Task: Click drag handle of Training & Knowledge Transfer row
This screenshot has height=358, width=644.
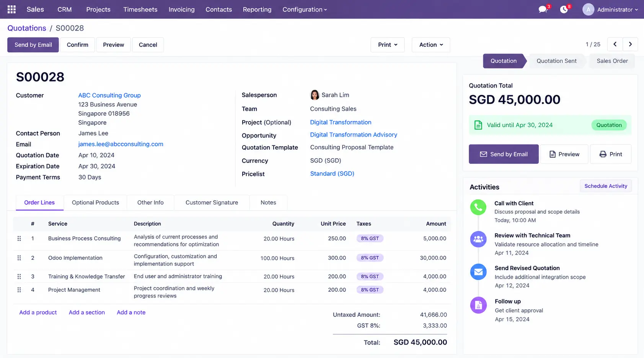Action: coord(19,276)
